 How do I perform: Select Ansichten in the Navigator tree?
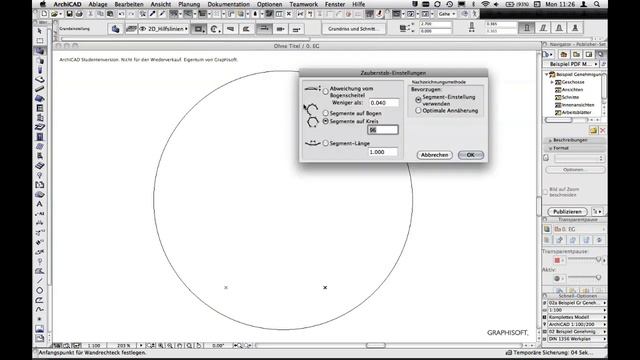(572, 90)
